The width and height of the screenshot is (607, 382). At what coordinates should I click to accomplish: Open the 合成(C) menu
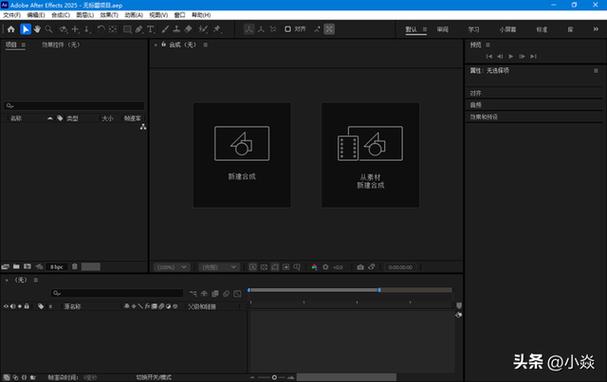pos(60,15)
